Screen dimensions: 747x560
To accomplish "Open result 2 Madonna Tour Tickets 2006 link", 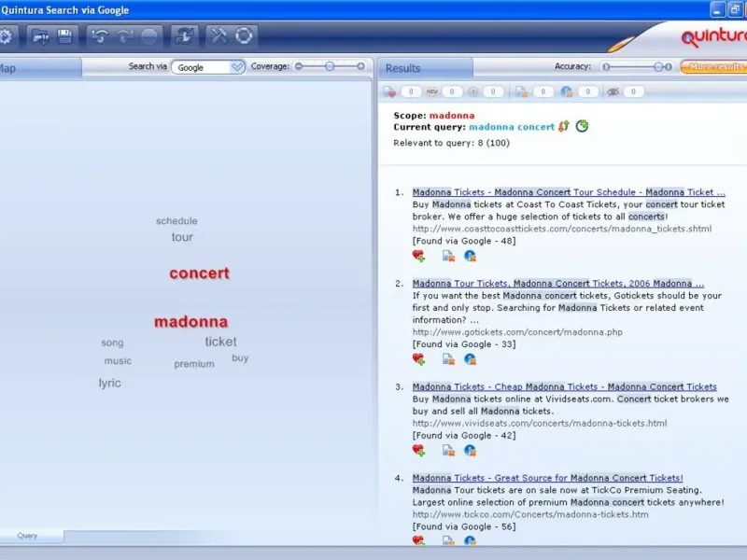I will pyautogui.click(x=558, y=284).
